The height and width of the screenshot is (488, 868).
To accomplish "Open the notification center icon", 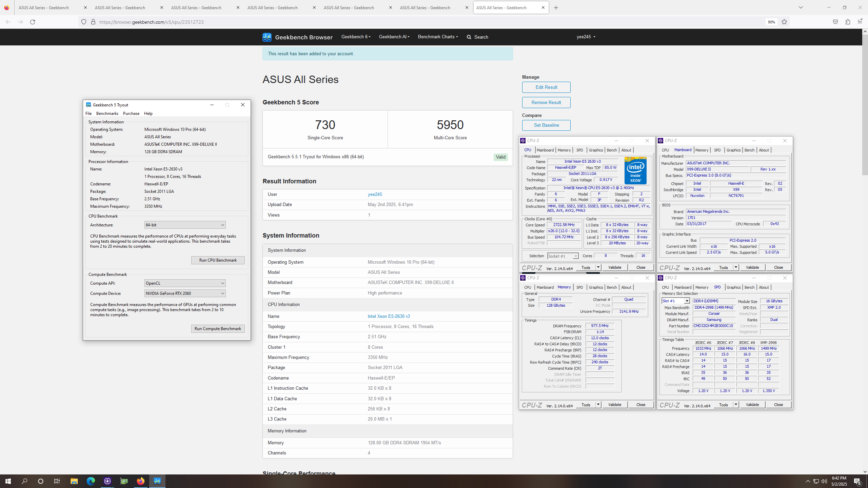I will [x=858, y=481].
